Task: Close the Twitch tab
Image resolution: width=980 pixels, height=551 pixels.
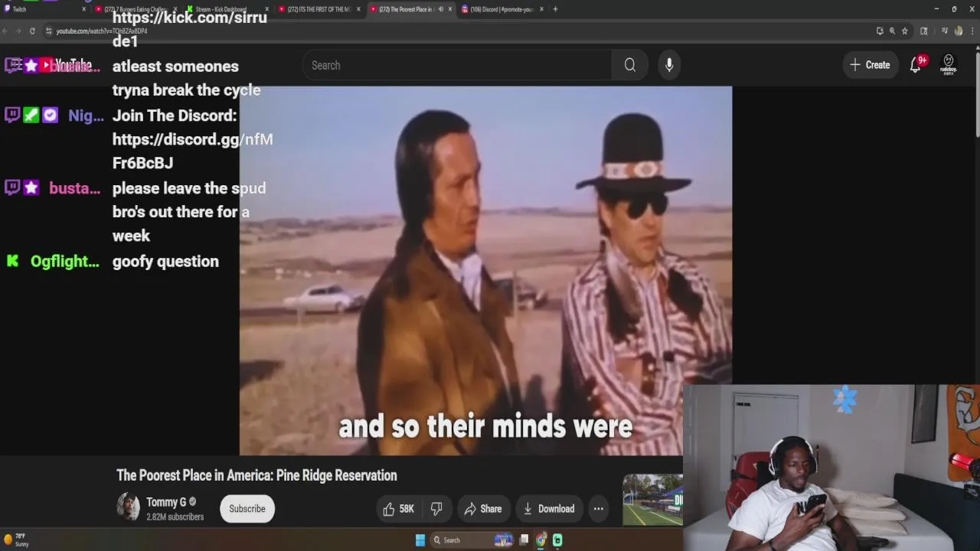Action: (83, 9)
